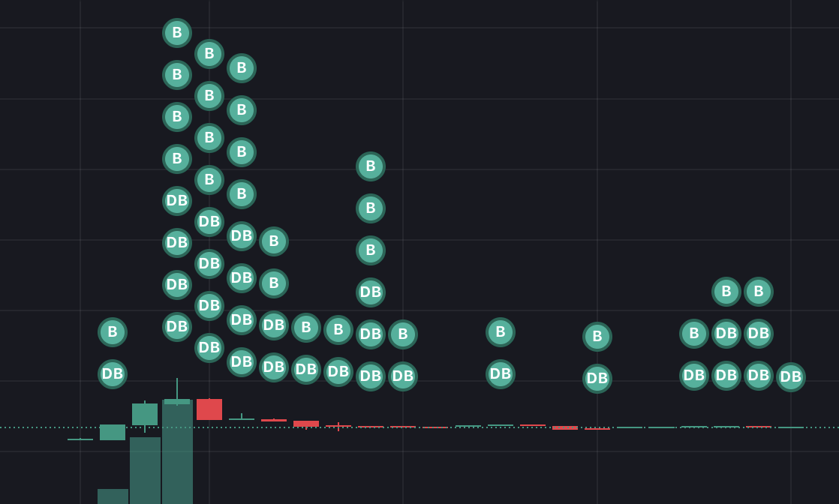This screenshot has height=504, width=839.
Task: Click the bottom DB marker in the leftmost tall column
Action: tap(177, 326)
